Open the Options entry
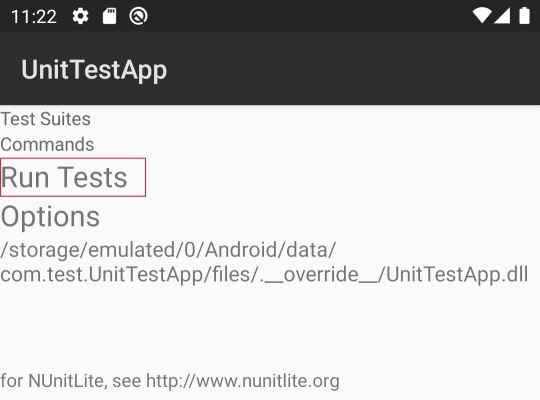Viewport: 540px width, 400px height. point(50,216)
